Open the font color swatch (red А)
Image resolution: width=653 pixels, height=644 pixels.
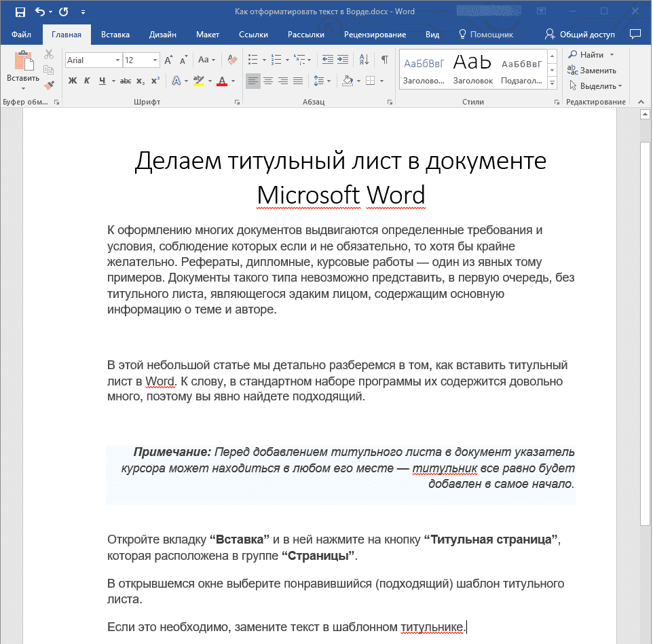[x=222, y=80]
